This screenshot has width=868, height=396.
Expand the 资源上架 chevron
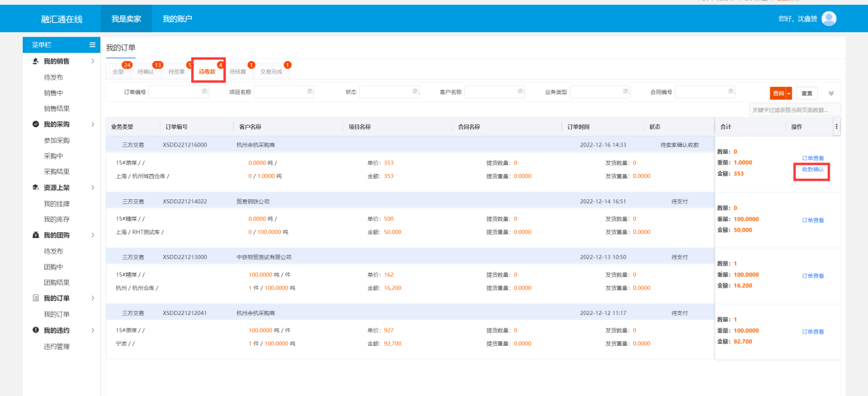click(92, 187)
